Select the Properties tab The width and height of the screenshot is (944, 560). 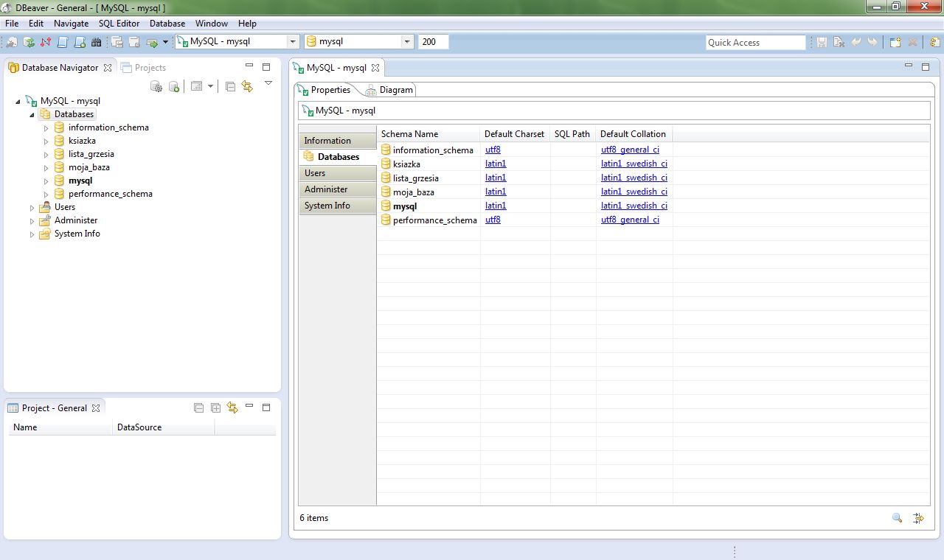point(324,90)
